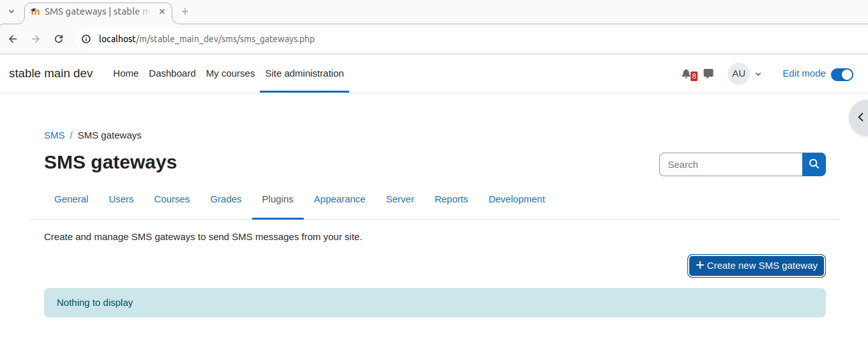
Task: Select the Plugins tab
Action: click(x=278, y=199)
